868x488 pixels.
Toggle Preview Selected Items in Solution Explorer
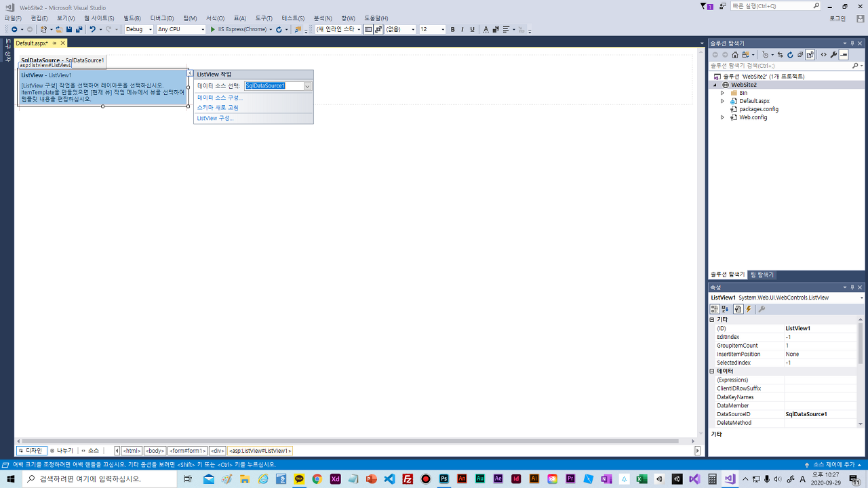click(844, 55)
